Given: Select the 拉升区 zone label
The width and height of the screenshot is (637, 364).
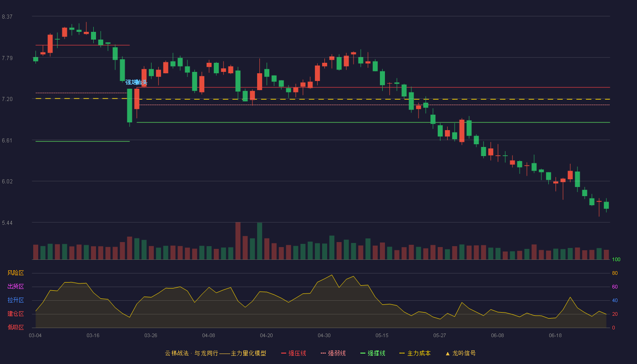Looking at the screenshot, I should click(x=15, y=300).
